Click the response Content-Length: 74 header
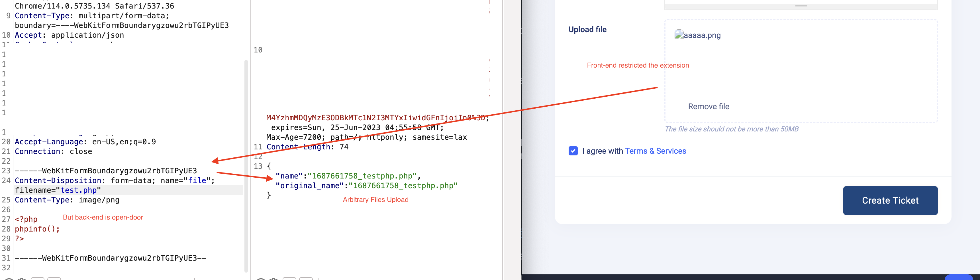 [x=307, y=147]
